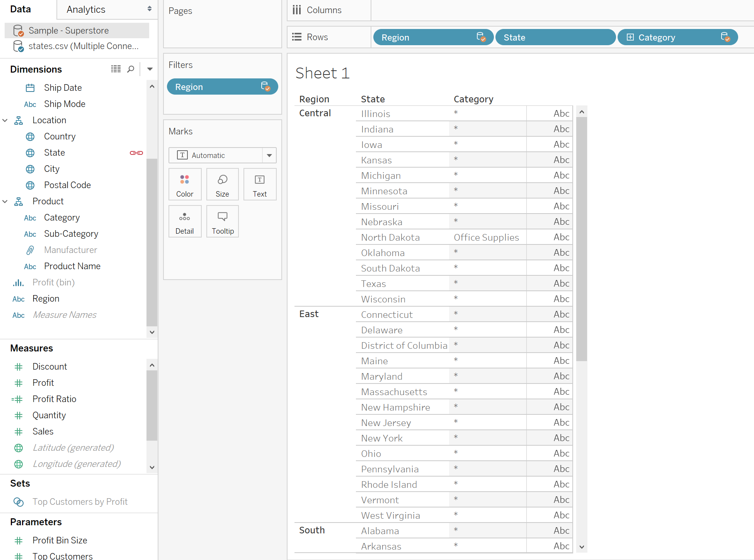Image resolution: width=754 pixels, height=560 pixels.
Task: Open the Data pane tab
Action: coord(20,9)
